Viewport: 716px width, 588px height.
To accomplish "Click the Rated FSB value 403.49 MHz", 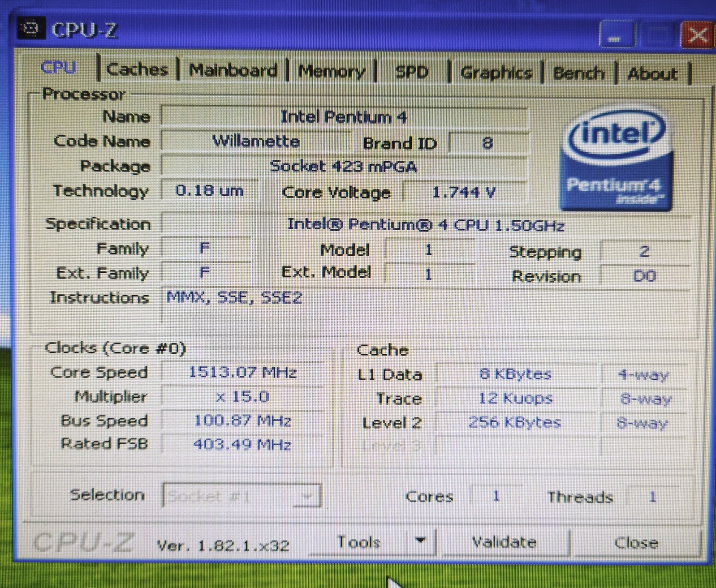I will [242, 444].
